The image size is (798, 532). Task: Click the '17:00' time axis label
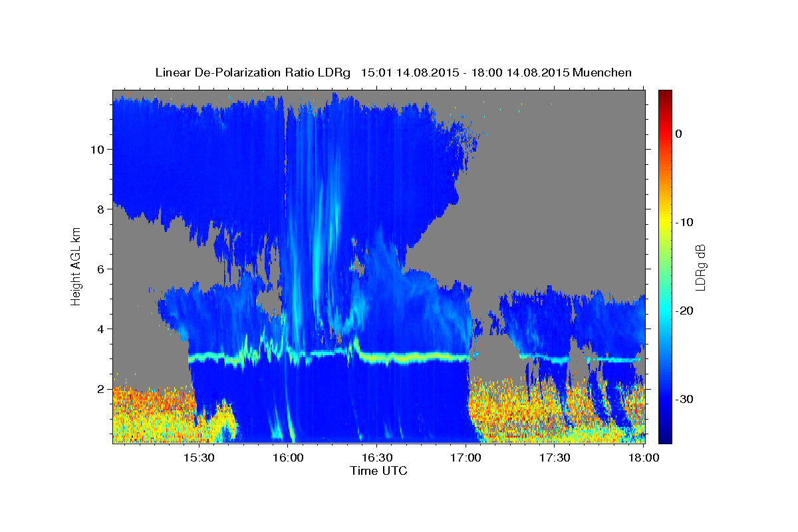tap(466, 458)
